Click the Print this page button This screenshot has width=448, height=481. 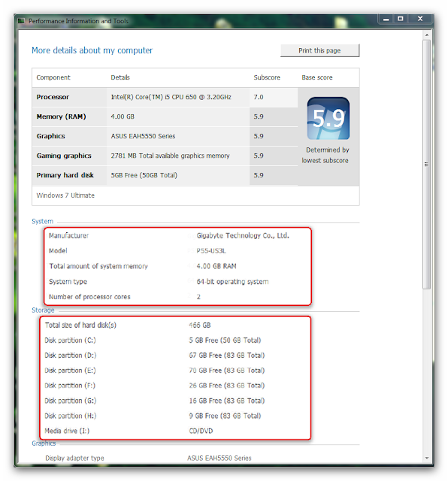(319, 50)
